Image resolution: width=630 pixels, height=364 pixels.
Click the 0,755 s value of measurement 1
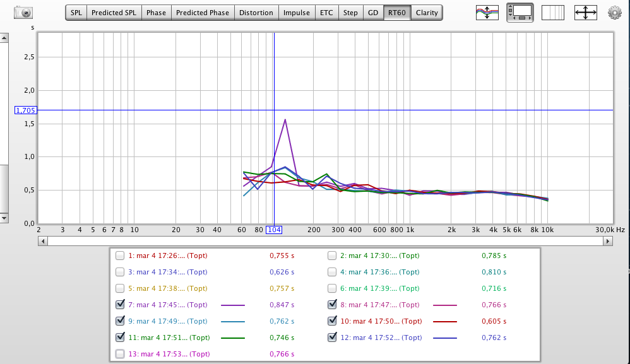tap(282, 255)
